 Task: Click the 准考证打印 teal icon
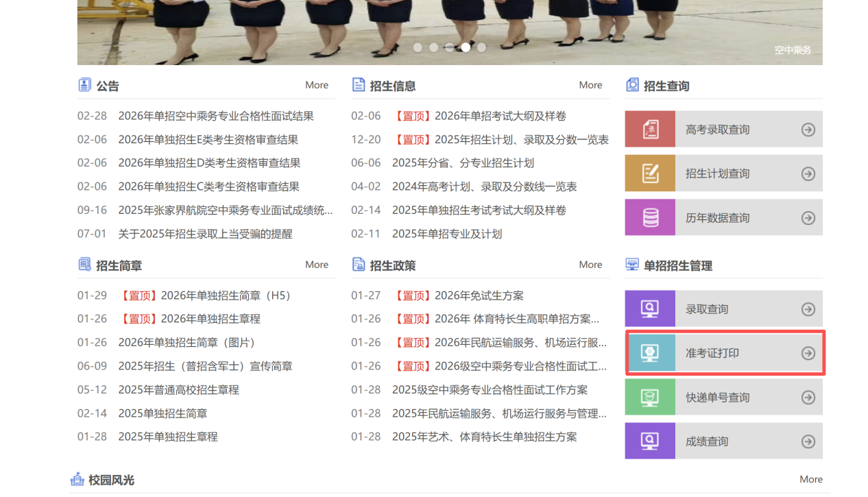649,353
